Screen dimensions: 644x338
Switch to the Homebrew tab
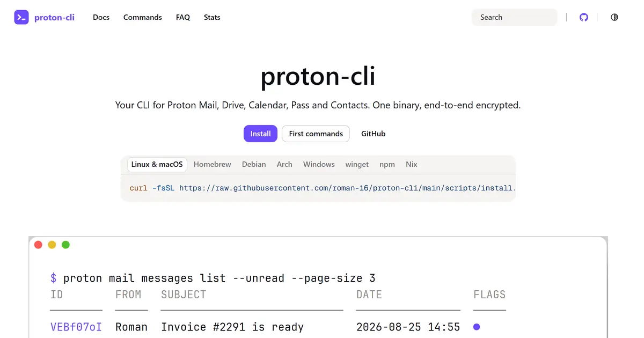pyautogui.click(x=213, y=164)
